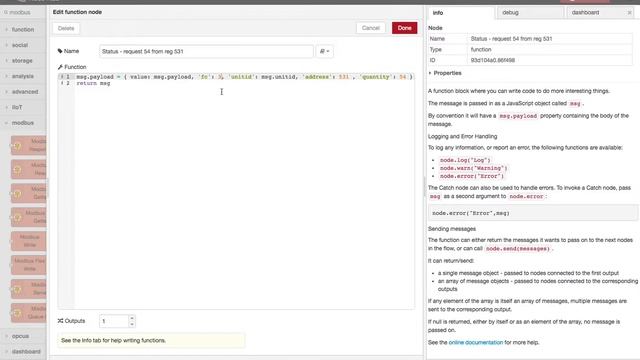Focus the Outputs number field
Screen dimensions: 640x360
click(114, 321)
